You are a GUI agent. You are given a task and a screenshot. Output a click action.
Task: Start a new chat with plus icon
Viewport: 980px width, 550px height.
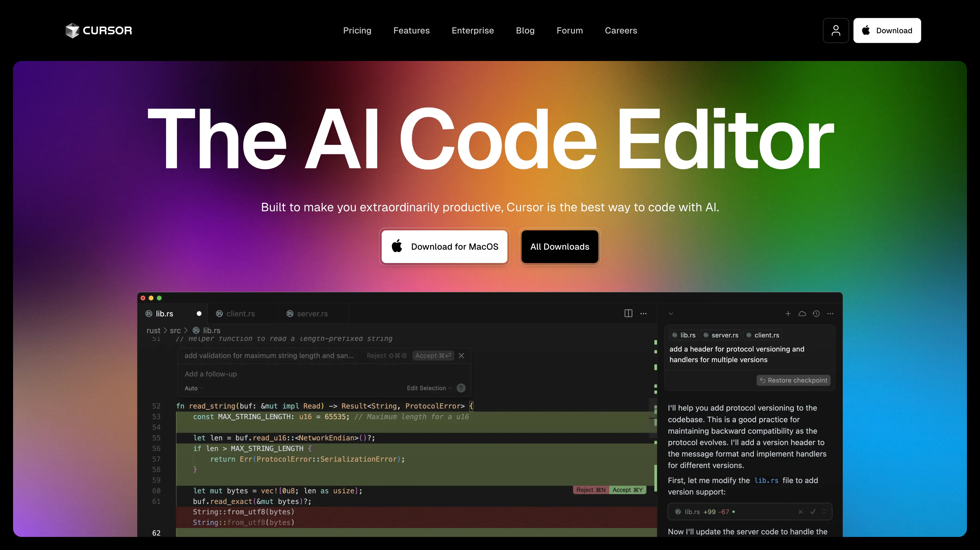pos(788,314)
